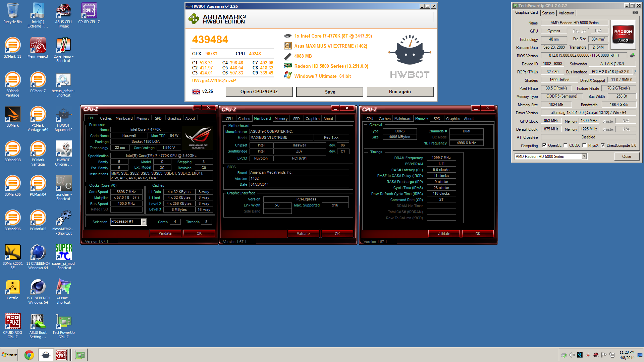Open the Recycle Bin desktop icon
This screenshot has height=362, width=644.
pos(12,14)
